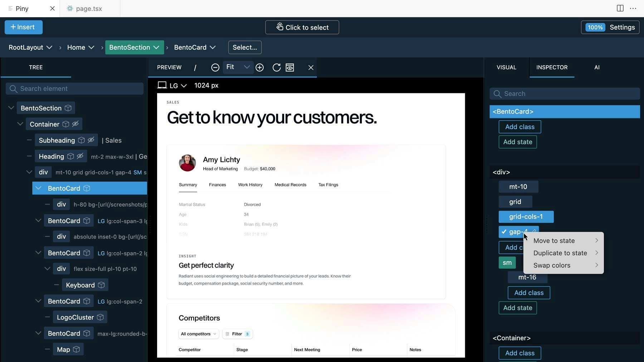
Task: Select the grid-cols-1 class chip
Action: tap(526, 217)
